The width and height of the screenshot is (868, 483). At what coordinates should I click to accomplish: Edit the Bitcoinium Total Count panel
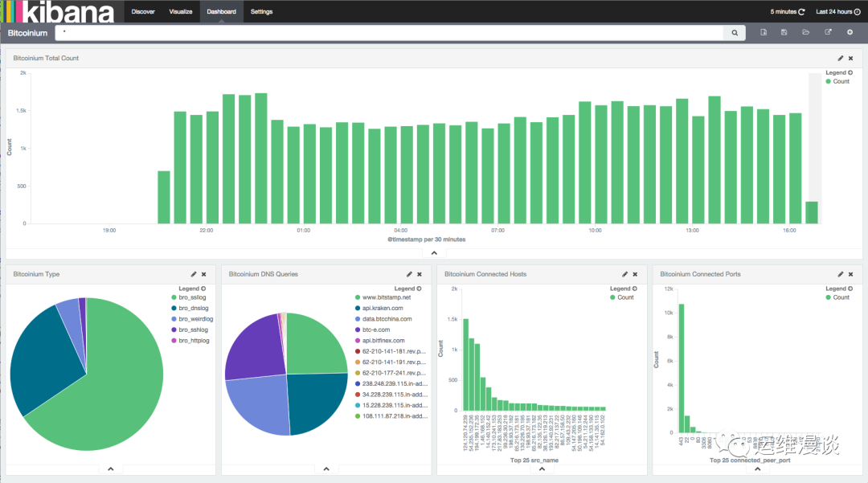click(x=841, y=58)
